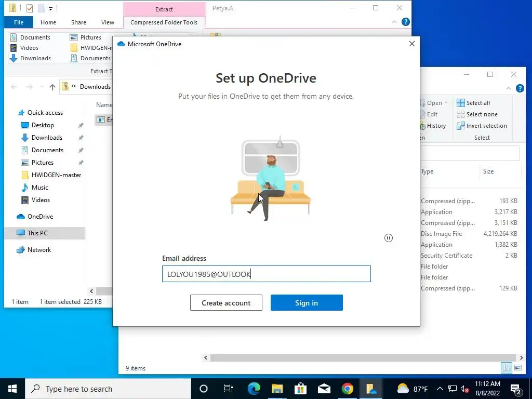Click Select none in back window
This screenshot has width=532, height=399.
pyautogui.click(x=477, y=114)
